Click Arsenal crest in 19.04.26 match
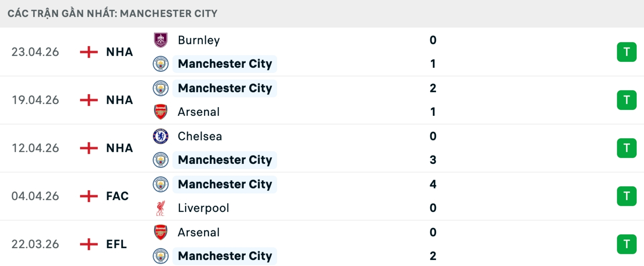644x266 pixels. (x=161, y=112)
